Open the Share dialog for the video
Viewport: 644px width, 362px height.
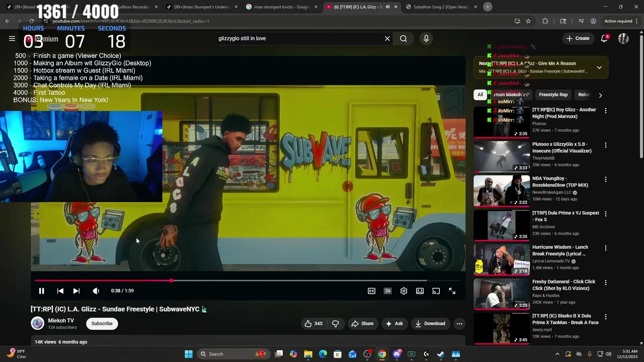tap(362, 323)
